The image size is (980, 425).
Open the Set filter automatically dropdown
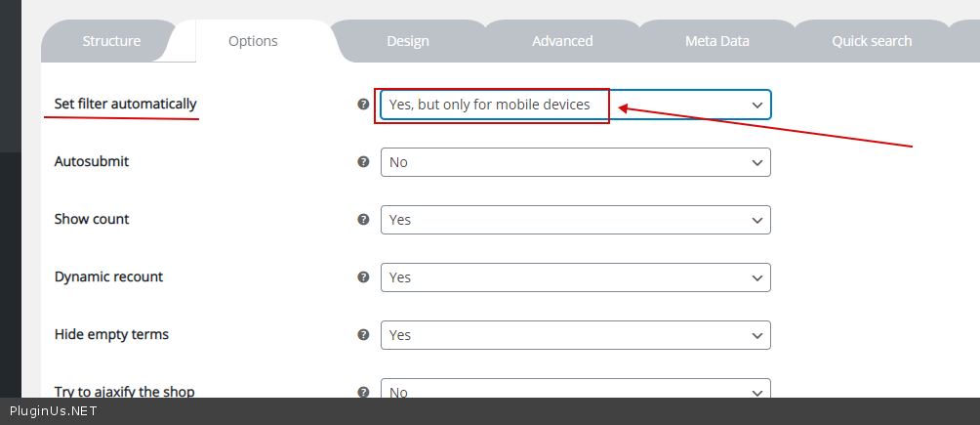coord(575,105)
